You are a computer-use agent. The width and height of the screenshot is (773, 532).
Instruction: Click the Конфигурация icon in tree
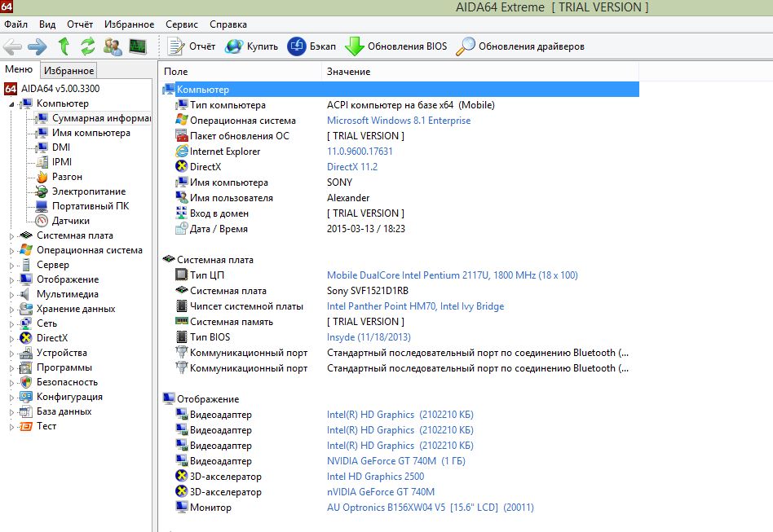click(x=26, y=397)
